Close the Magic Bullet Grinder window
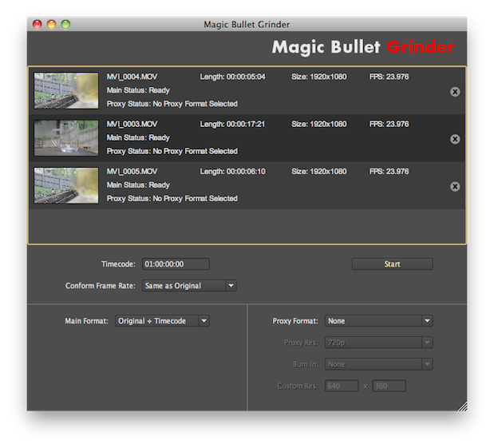This screenshot has height=448, width=494. pos(38,24)
